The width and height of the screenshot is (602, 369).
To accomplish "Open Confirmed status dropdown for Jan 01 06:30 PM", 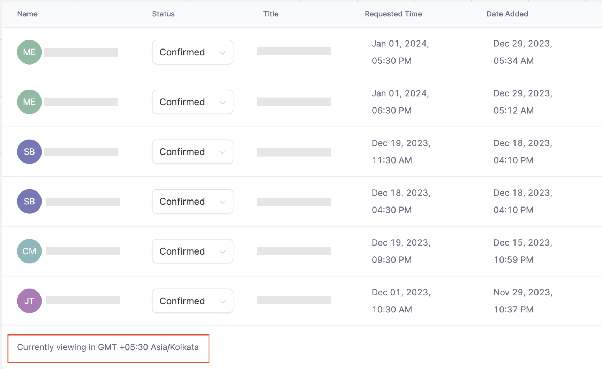I will click(x=192, y=102).
